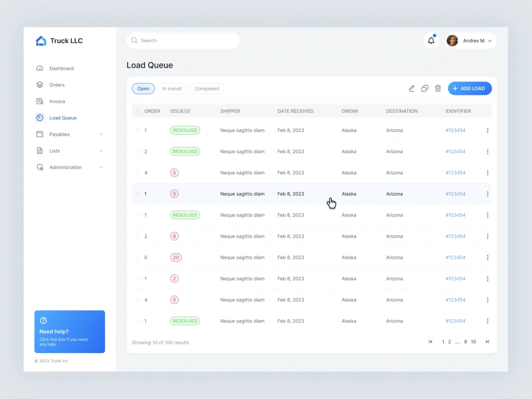Go to page 9 in pagination
Viewport: 532px width, 399px height.
click(x=465, y=342)
